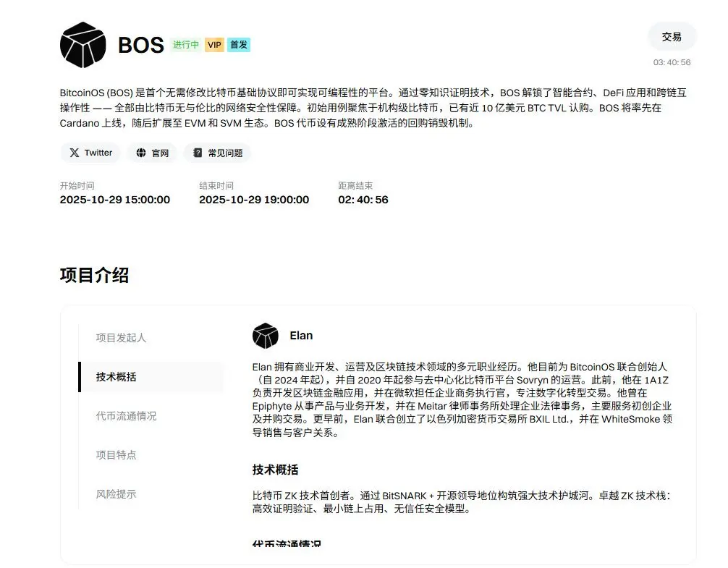Screen dimensions: 728x568
Task: Select the 风险提示 sidebar item
Action: tap(116, 493)
